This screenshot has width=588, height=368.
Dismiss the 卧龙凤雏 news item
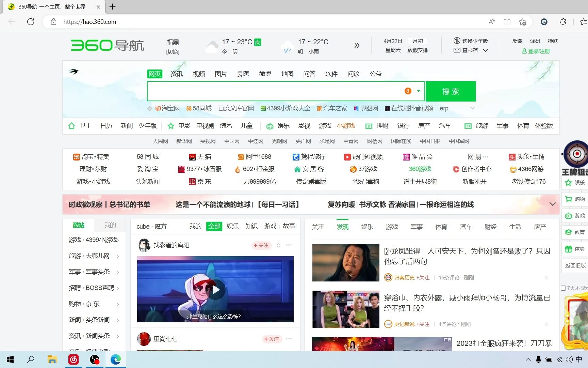coord(546,278)
